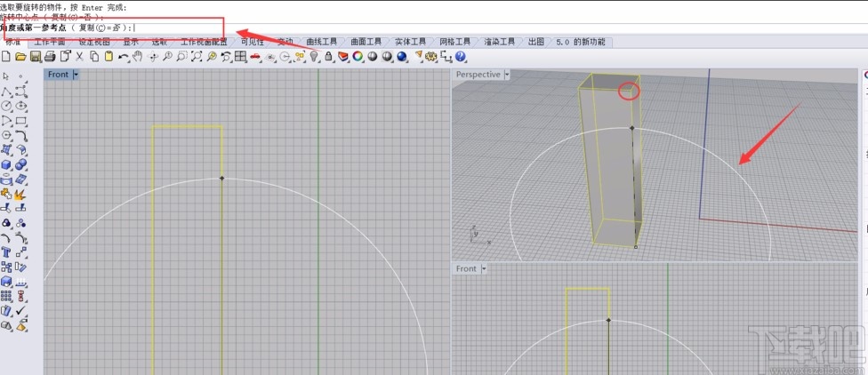Select the Polyline tool in sidebar
The image size is (868, 375).
[6, 91]
